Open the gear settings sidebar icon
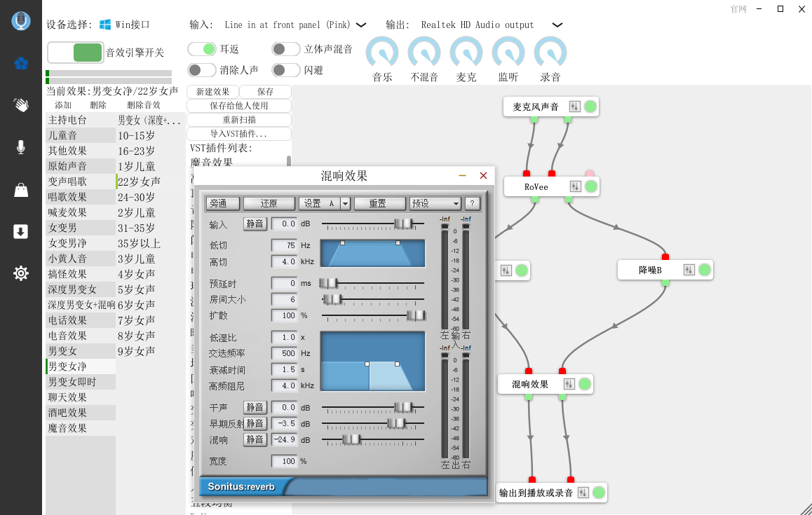 tap(21, 273)
